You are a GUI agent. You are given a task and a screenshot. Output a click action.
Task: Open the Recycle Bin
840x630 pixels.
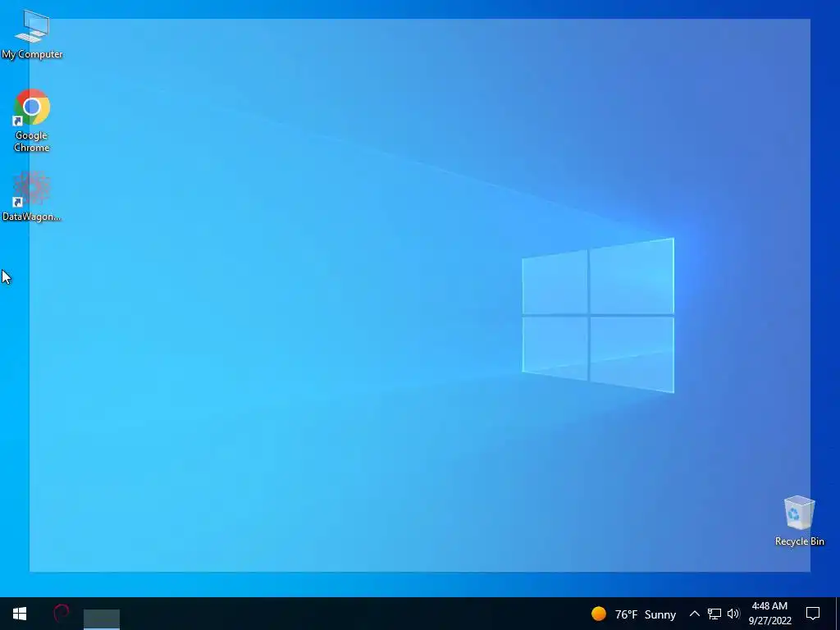pyautogui.click(x=799, y=521)
